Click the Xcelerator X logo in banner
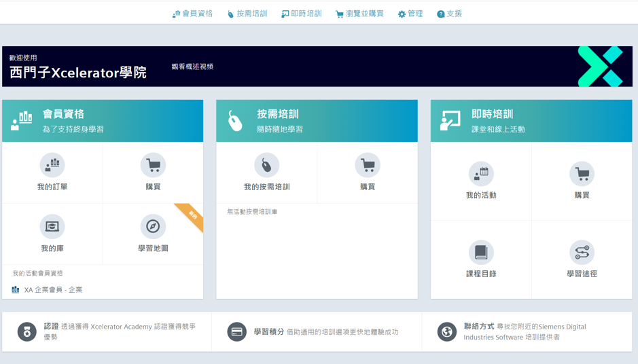 (x=601, y=67)
